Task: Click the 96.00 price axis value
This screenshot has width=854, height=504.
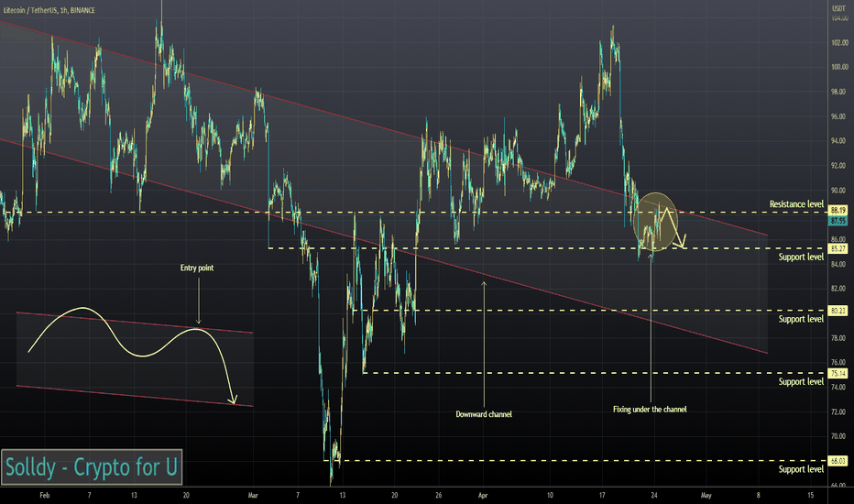Action: (x=839, y=116)
